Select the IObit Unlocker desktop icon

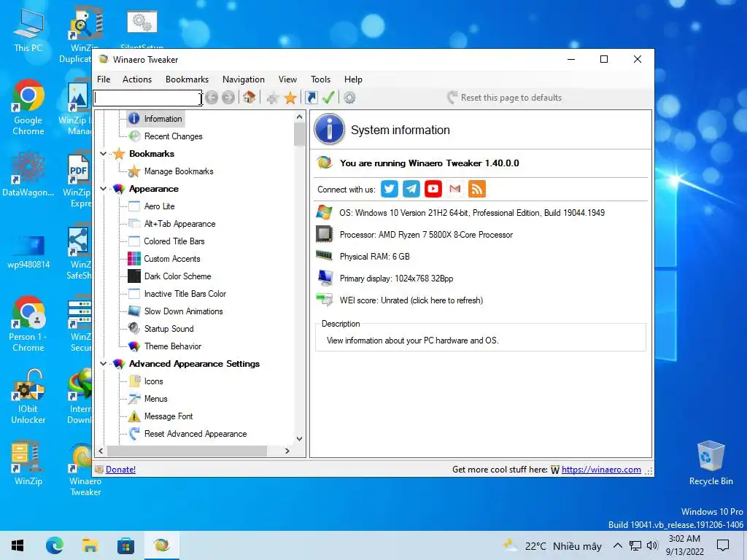(x=28, y=397)
